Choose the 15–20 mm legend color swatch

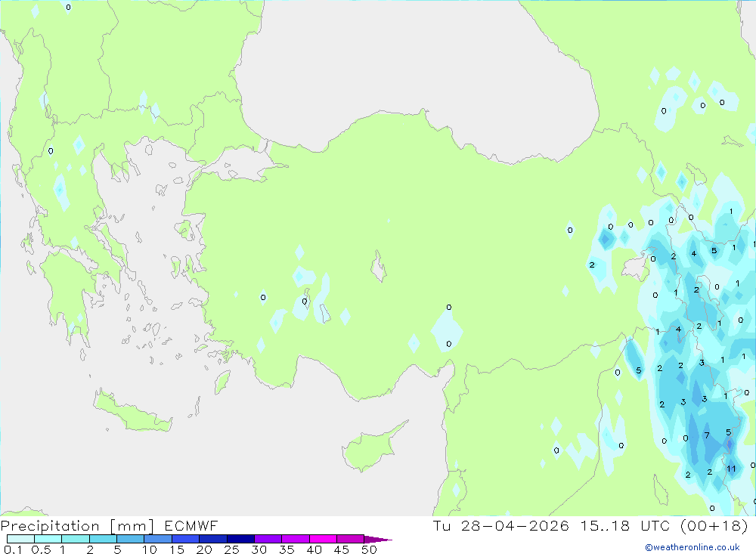point(185,539)
